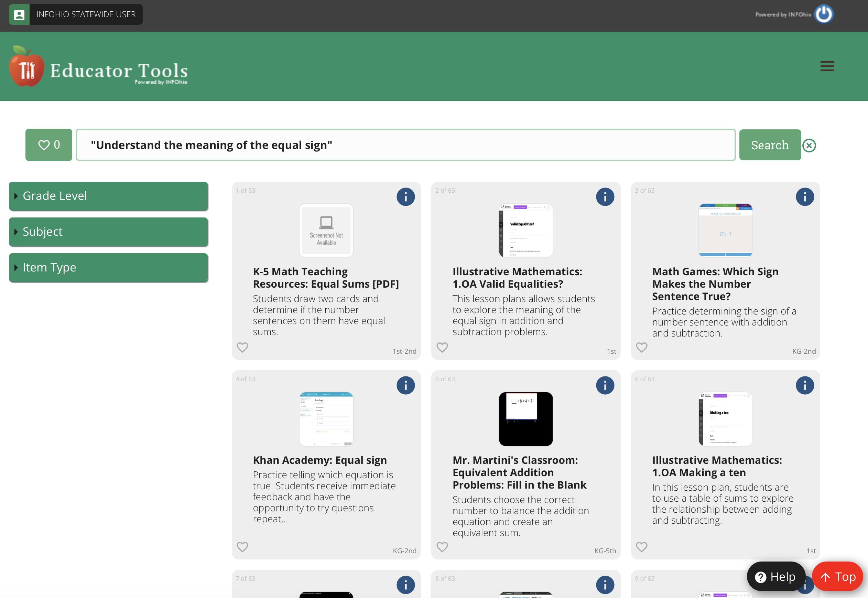Click '1st' on Making a ten card
Viewport: 868px width, 598px height.
tap(811, 551)
